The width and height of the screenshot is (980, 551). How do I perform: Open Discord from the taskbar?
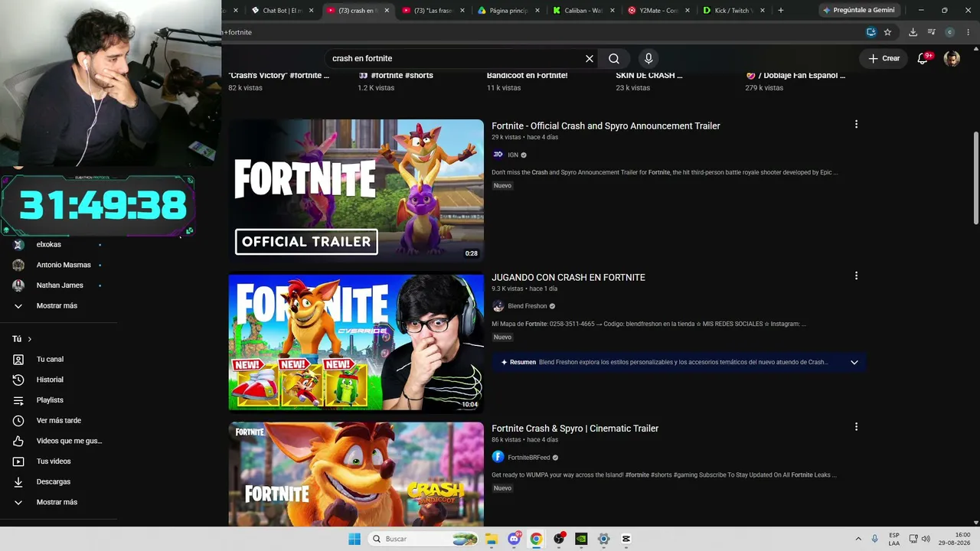click(514, 539)
